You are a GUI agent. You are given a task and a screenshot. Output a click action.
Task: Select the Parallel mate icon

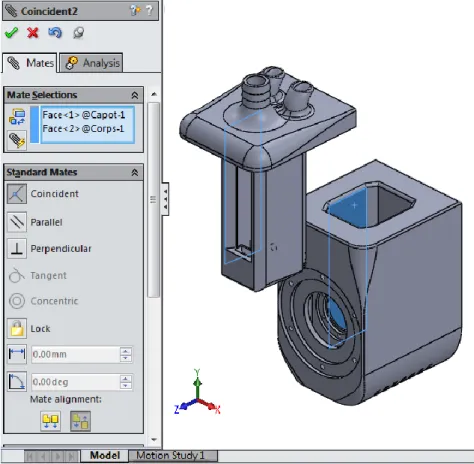(x=17, y=222)
